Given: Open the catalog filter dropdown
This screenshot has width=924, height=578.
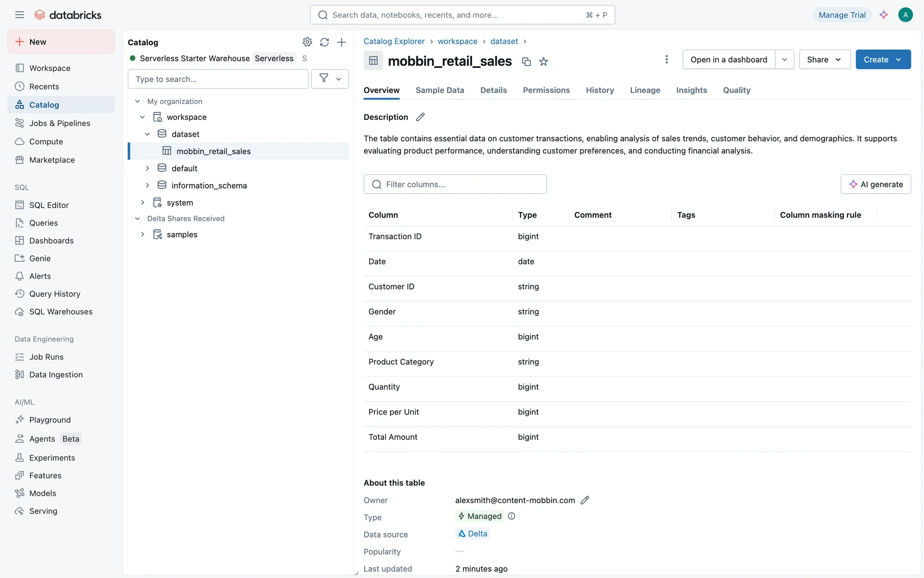Looking at the screenshot, I should [330, 79].
